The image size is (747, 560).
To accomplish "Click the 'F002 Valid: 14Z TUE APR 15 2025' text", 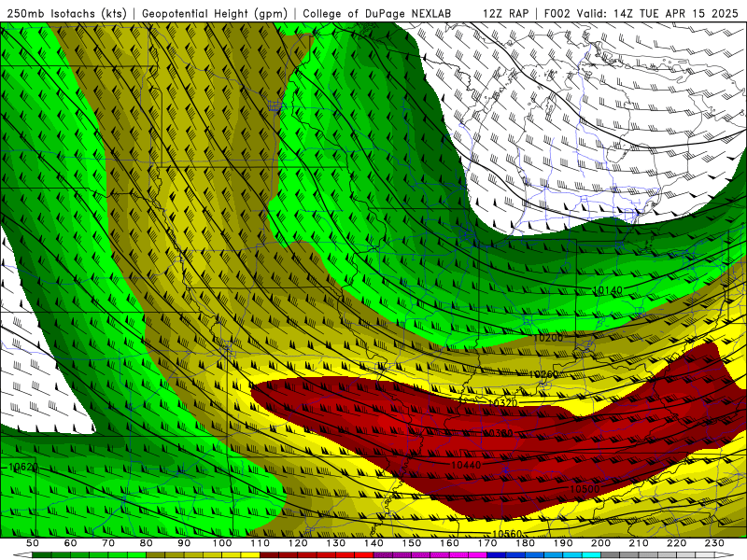I will 641,13.
